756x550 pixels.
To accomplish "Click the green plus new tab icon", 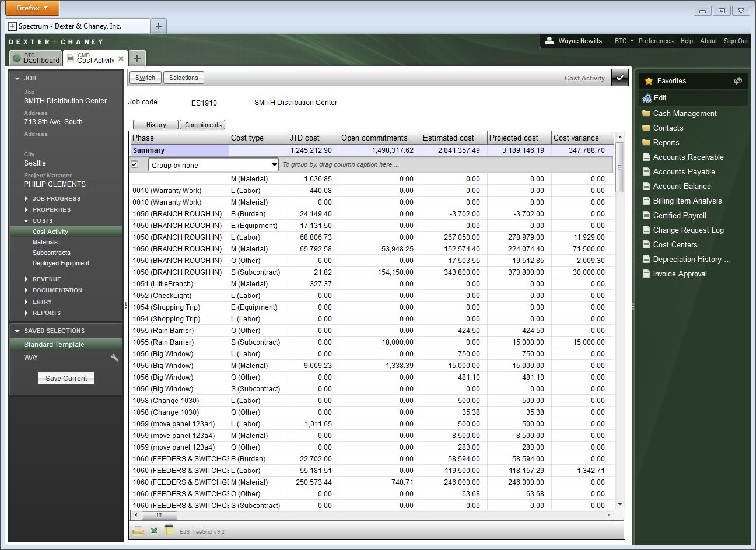I will pos(136,58).
